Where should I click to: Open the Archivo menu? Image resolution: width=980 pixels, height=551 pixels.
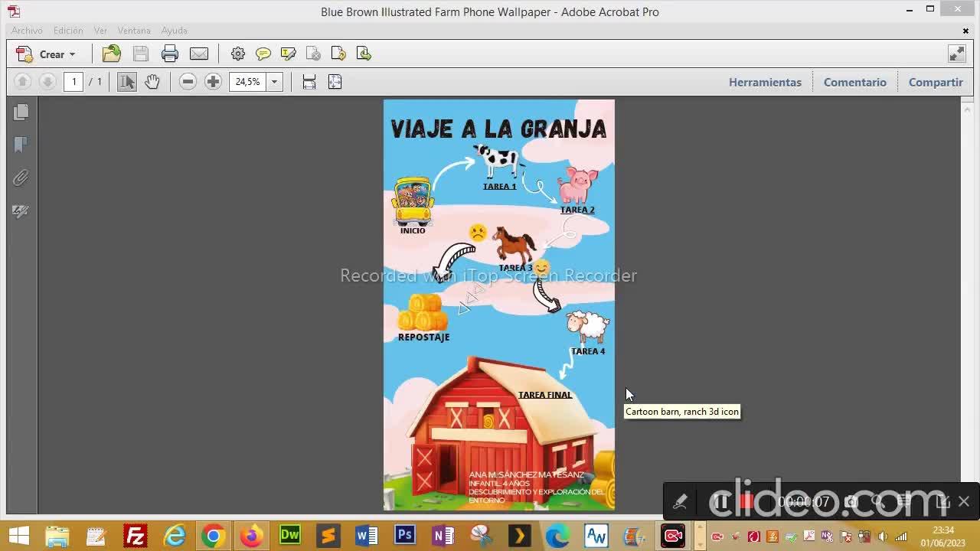(27, 31)
